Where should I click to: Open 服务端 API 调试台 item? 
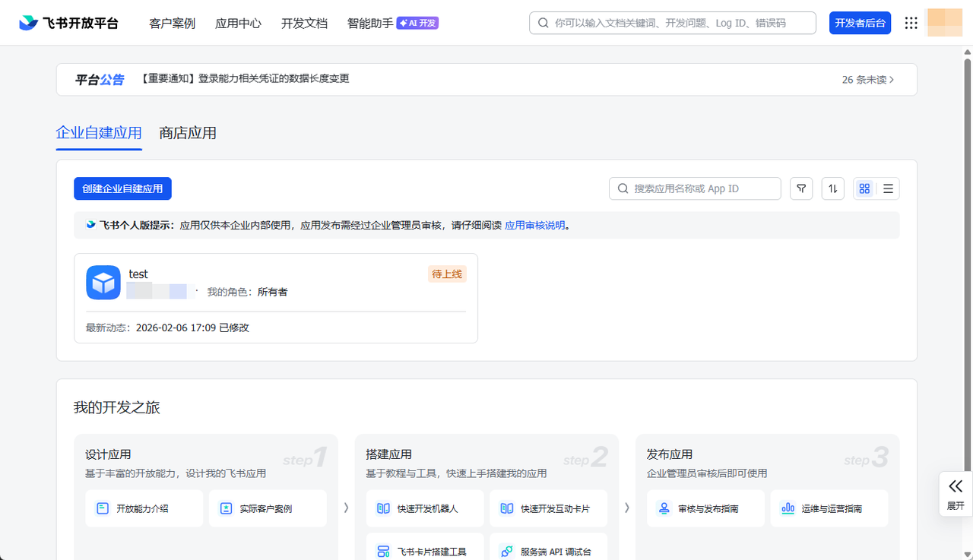[548, 552]
